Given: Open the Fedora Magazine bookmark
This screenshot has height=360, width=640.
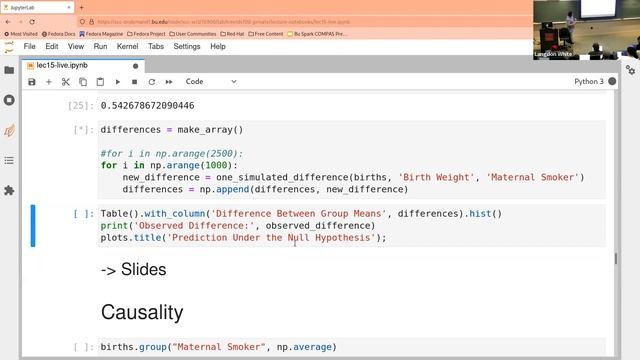Looking at the screenshot, I should pos(101,34).
